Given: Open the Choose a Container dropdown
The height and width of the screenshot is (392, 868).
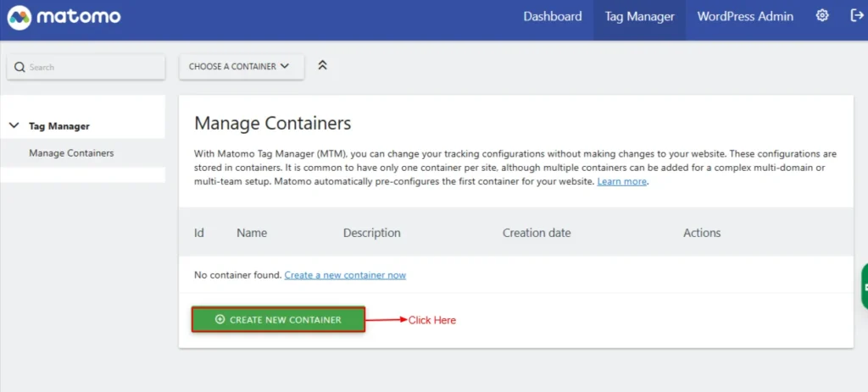Looking at the screenshot, I should click(x=241, y=66).
